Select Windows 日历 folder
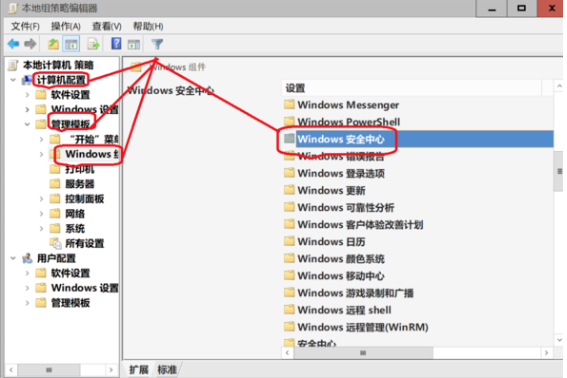This screenshot has height=378, width=567. point(331,241)
